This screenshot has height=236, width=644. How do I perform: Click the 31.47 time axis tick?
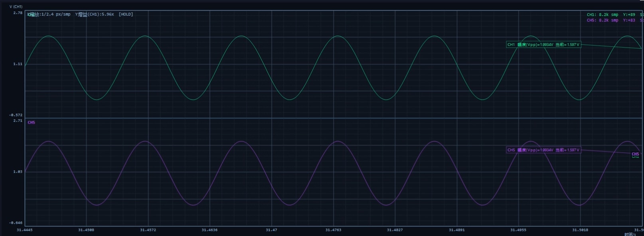271,230
